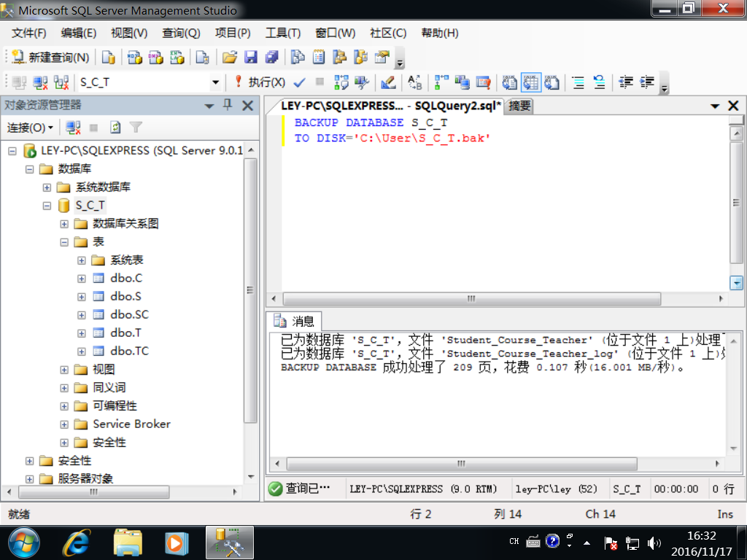Viewport: 747px width, 560px height.
Task: Run the query with 执行(X)
Action: 260,82
